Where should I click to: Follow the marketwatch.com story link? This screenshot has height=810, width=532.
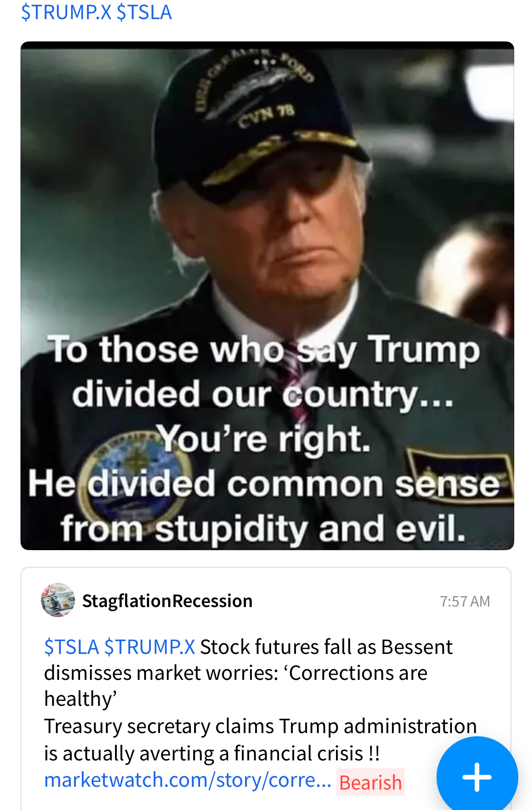coord(188,780)
